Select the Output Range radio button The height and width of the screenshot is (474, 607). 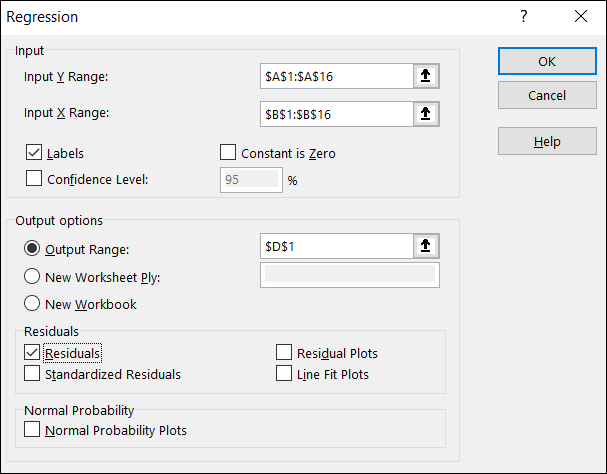pyautogui.click(x=32, y=250)
